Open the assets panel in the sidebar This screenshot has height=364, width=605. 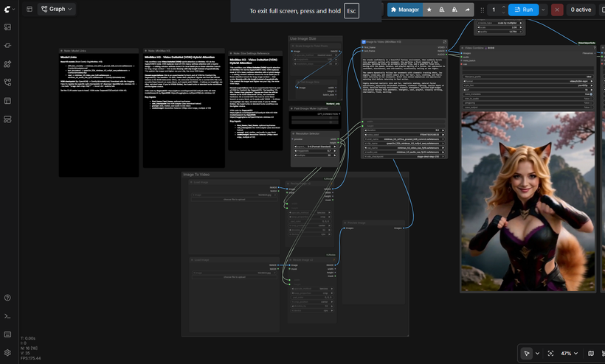(7, 27)
